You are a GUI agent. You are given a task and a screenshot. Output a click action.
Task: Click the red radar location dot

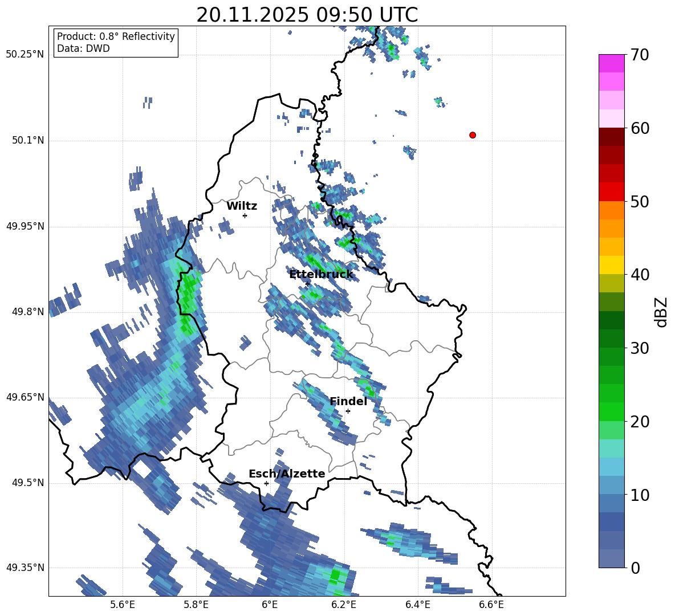tap(473, 135)
